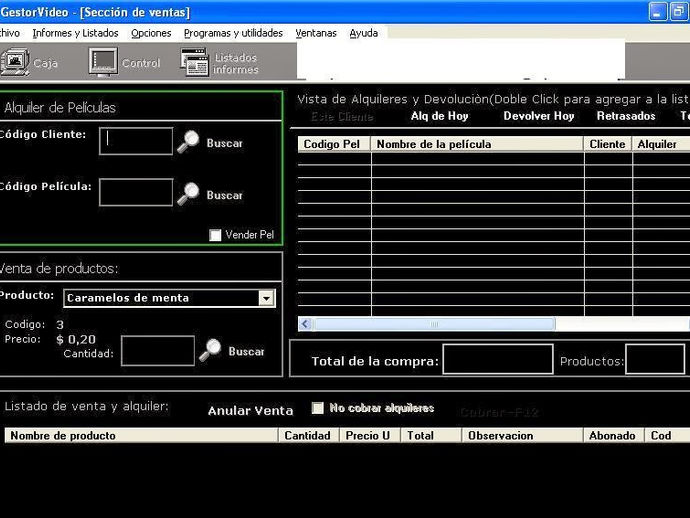Click the Anular Venta button
The image size is (690, 518).
pyautogui.click(x=250, y=411)
